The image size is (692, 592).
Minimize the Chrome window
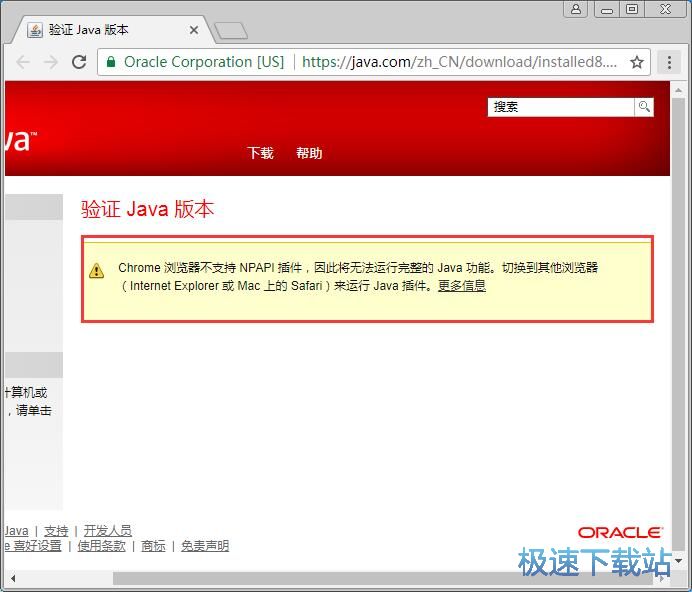click(x=607, y=9)
